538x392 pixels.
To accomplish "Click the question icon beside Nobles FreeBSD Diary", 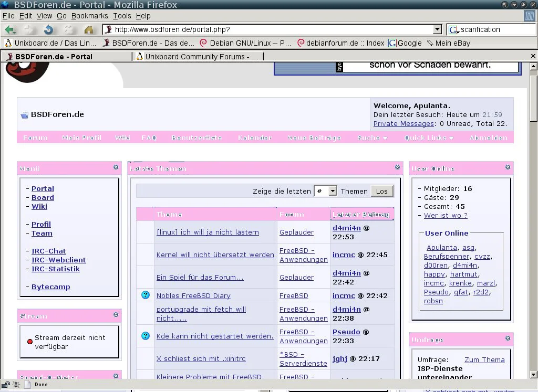I will [146, 295].
